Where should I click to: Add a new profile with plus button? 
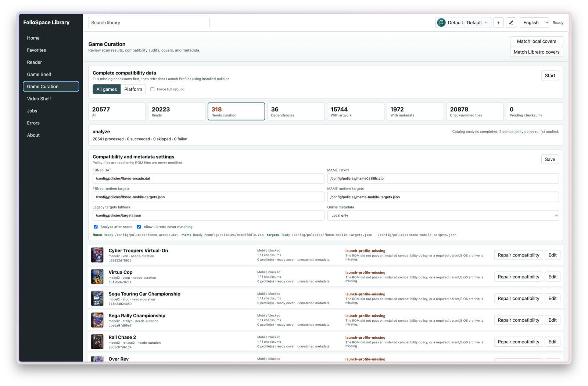point(498,23)
